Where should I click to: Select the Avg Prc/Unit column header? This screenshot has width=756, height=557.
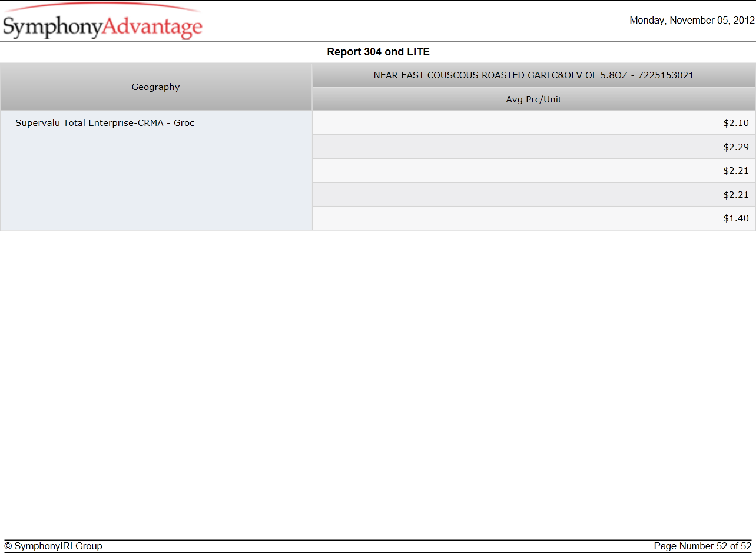click(533, 100)
